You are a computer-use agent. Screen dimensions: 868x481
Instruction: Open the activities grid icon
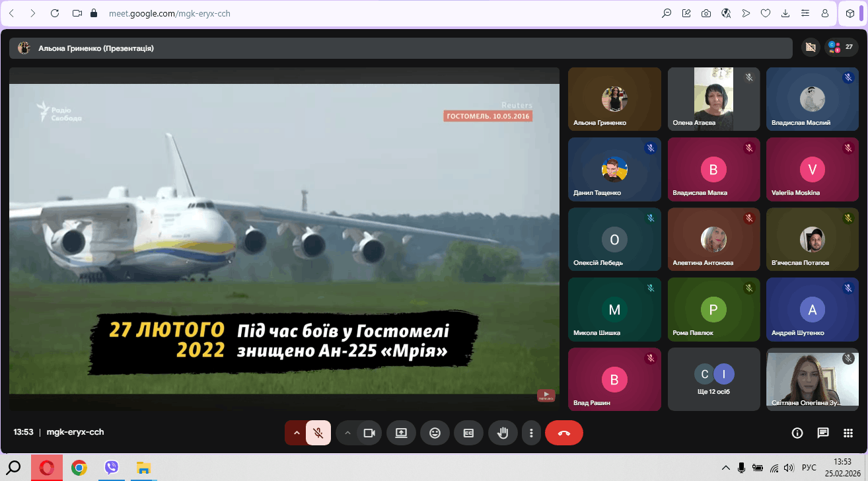[x=848, y=433]
